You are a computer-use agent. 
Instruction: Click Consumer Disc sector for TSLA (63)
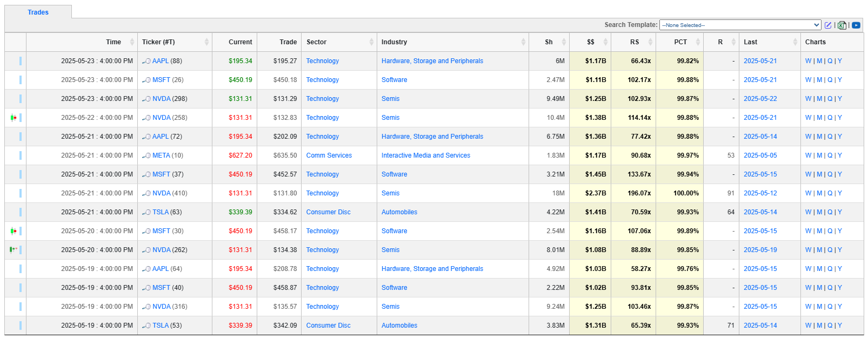pos(328,212)
